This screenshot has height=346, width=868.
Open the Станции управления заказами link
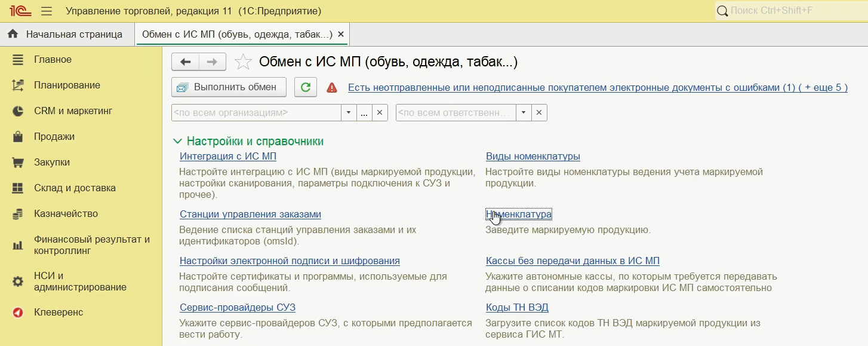point(250,215)
